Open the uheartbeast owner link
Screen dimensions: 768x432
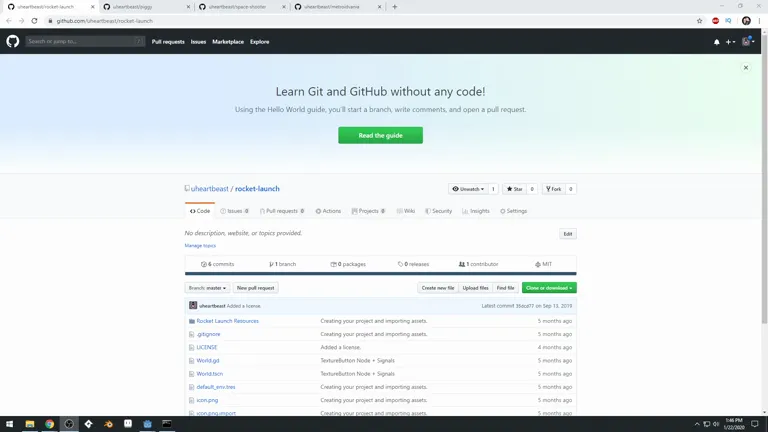210,189
